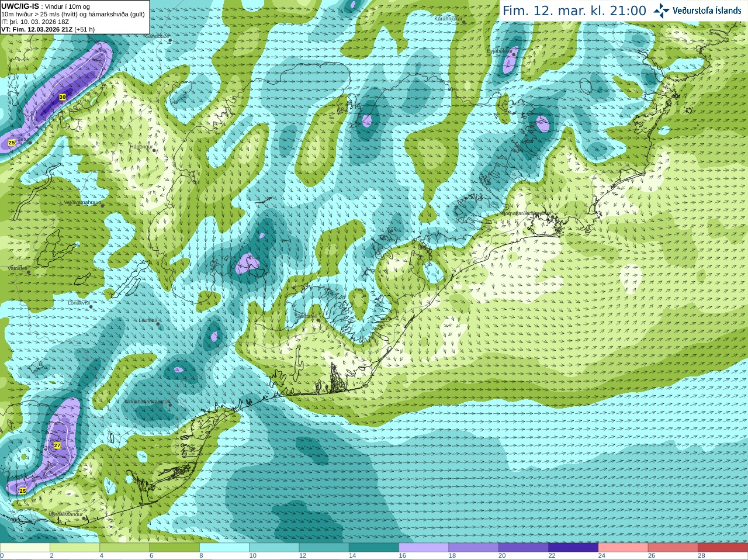The height and width of the screenshot is (560, 748).
Task: Click the Veiðivatnahraun station label
Action: 82,202
